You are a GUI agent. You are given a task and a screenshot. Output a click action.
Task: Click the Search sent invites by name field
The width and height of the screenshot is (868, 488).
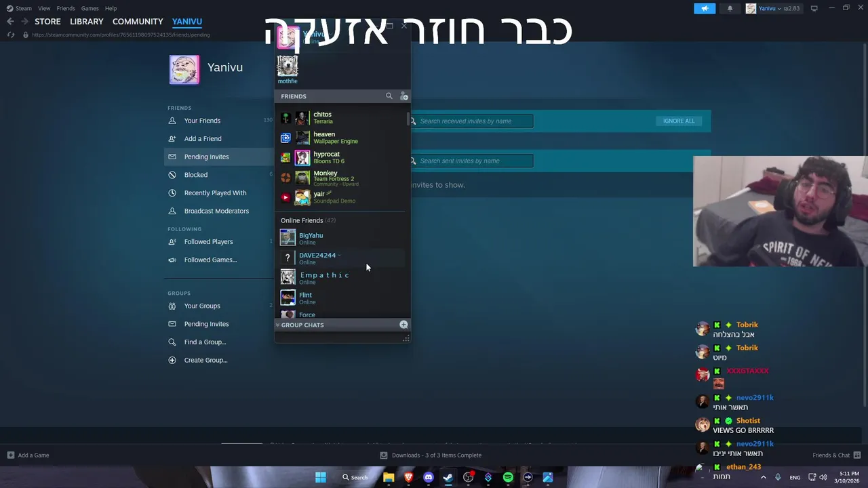coord(471,161)
